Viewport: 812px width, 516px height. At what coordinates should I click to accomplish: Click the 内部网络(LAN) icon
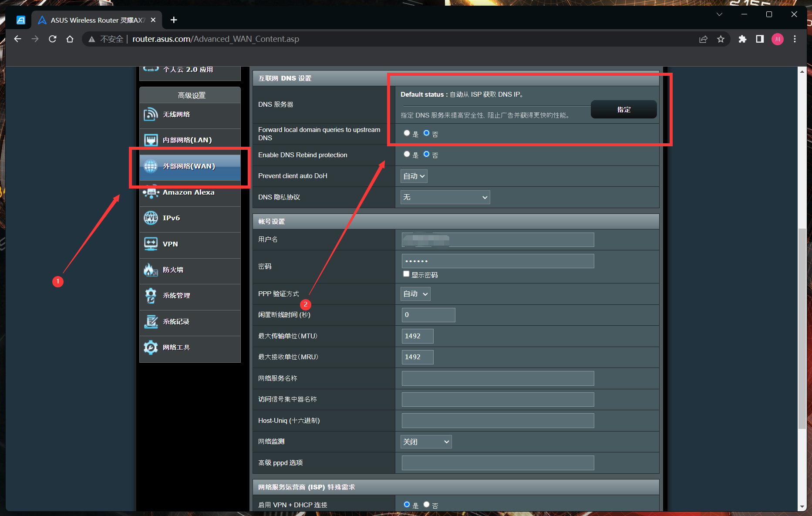[151, 140]
